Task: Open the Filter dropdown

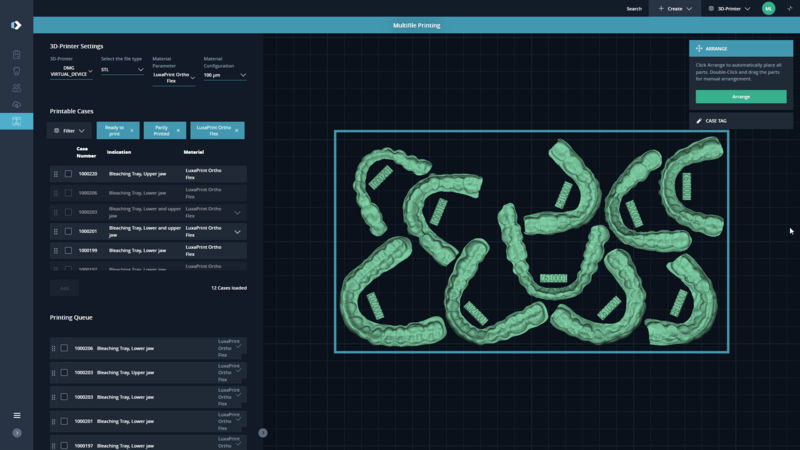Action: tap(69, 131)
